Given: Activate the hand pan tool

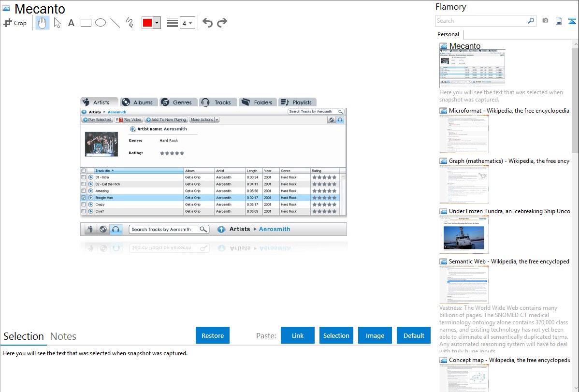Looking at the screenshot, I should (x=43, y=23).
